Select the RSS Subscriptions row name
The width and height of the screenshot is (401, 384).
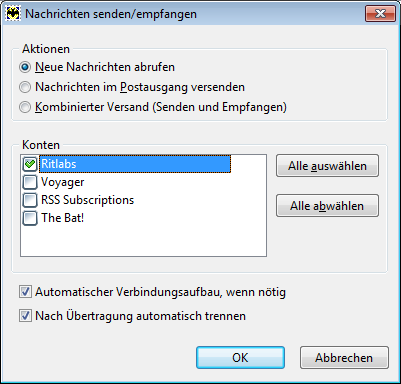tap(87, 200)
